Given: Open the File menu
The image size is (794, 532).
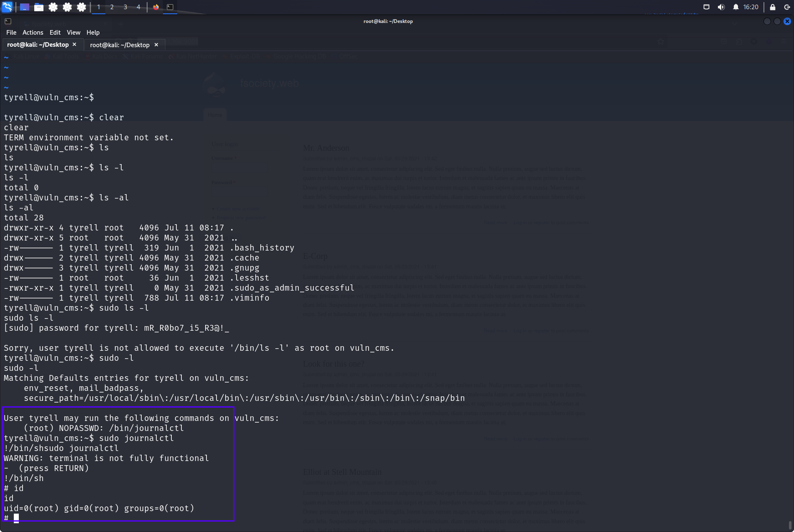Looking at the screenshot, I should 11,32.
